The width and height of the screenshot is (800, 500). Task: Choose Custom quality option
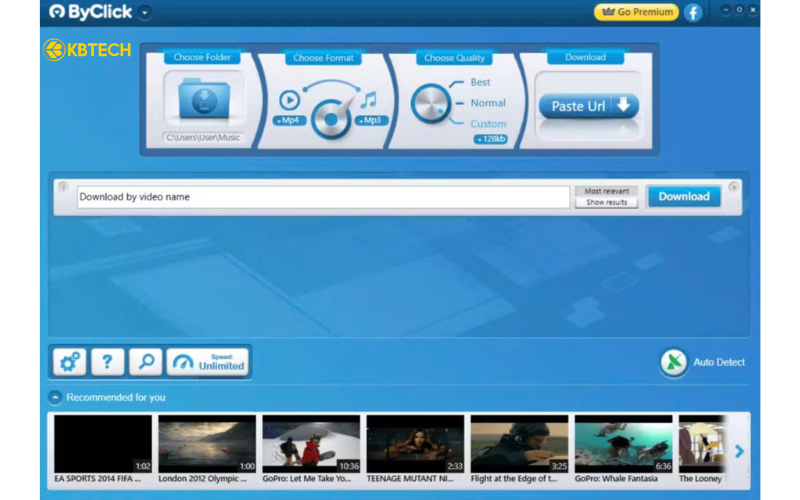(x=488, y=124)
